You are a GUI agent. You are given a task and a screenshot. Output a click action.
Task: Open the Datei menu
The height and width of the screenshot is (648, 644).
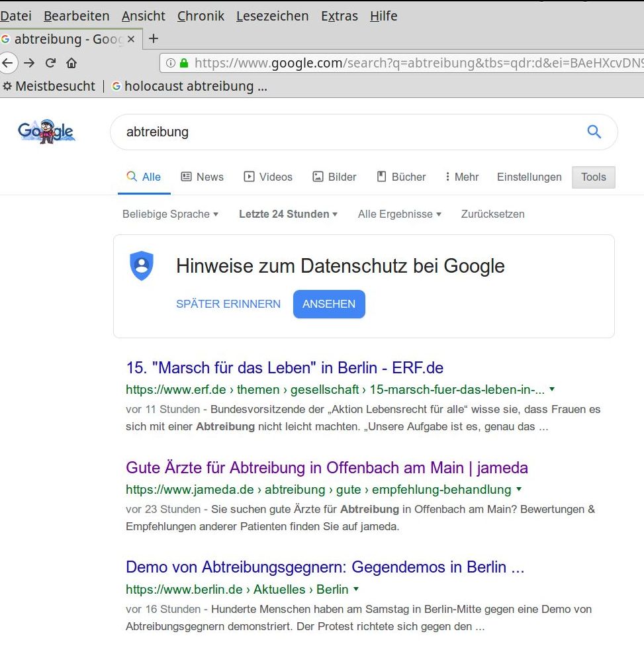(16, 16)
